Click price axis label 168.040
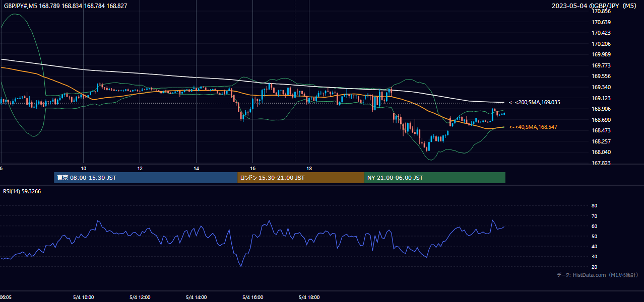Screen dimensions: 644x302 [x=601, y=152]
